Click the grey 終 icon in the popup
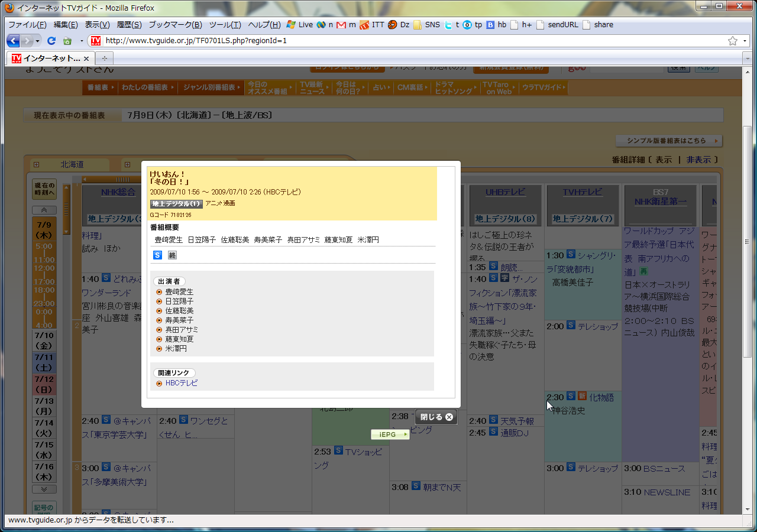The image size is (757, 532). [172, 255]
